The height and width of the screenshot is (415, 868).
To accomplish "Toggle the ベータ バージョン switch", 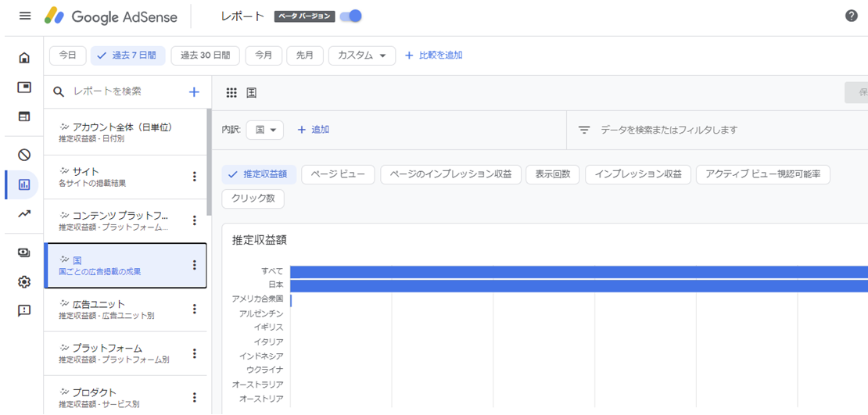I will click(351, 16).
